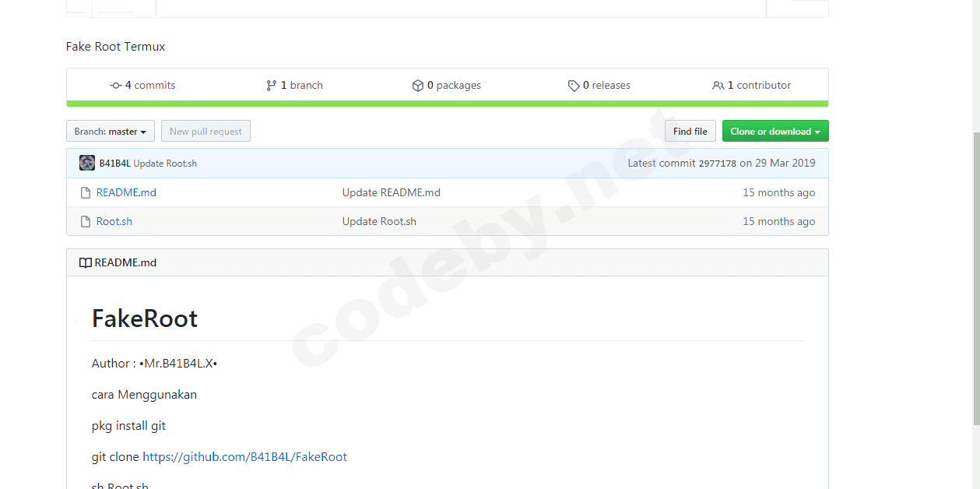Click the Root.sh file icon
The height and width of the screenshot is (489, 980).
pos(86,221)
